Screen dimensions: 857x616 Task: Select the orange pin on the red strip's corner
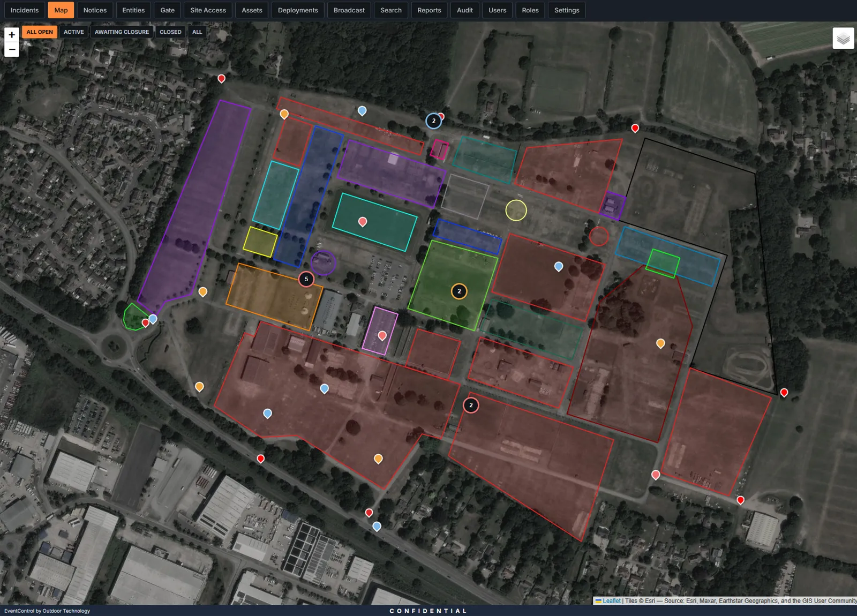(284, 114)
